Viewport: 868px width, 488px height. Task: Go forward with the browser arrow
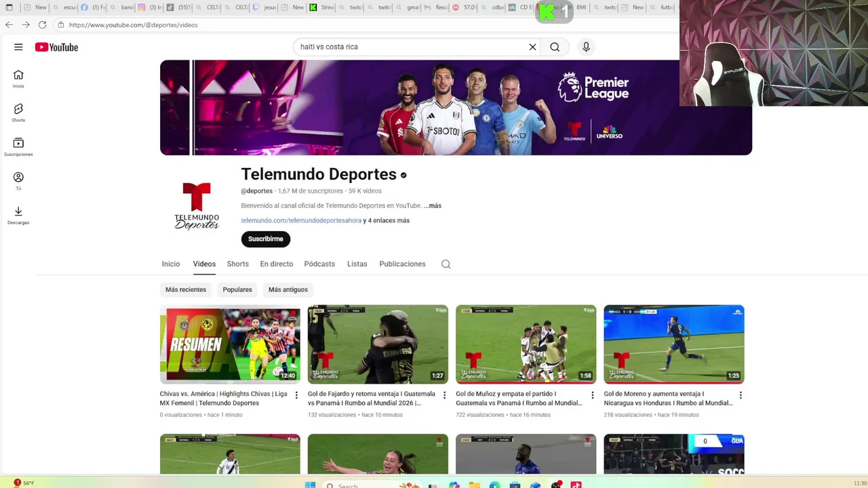point(26,24)
